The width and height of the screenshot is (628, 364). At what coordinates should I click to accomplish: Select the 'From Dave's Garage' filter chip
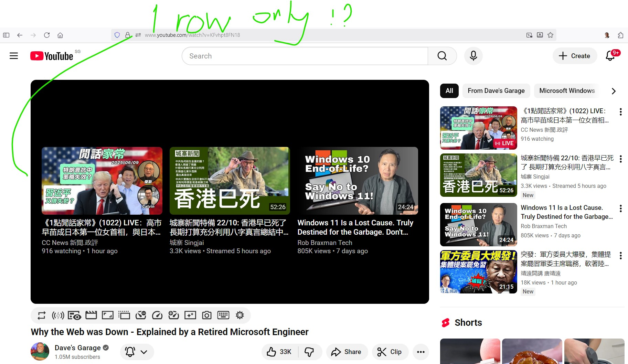click(x=496, y=91)
